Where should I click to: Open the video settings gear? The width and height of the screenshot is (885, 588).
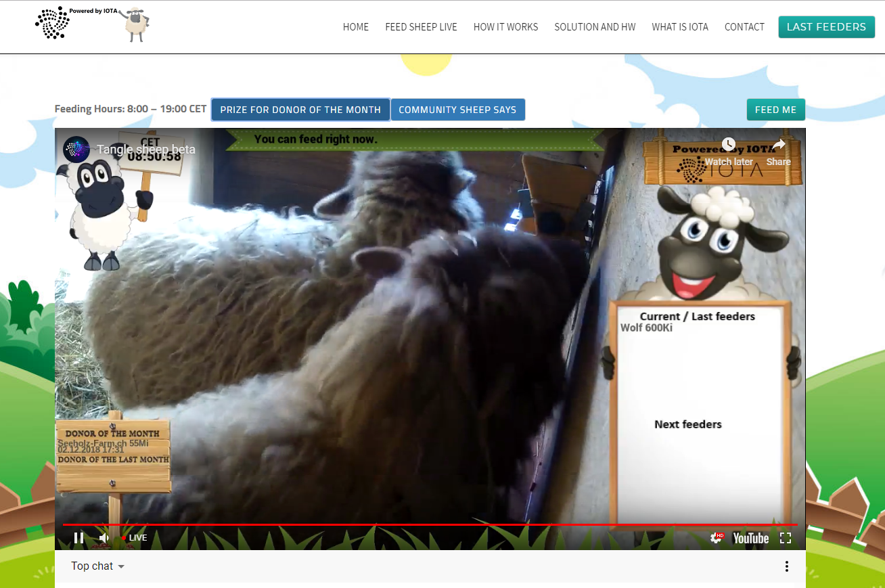click(x=717, y=538)
